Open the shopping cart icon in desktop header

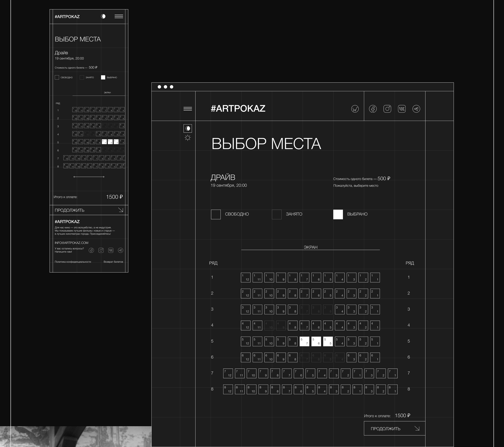tap(355, 109)
